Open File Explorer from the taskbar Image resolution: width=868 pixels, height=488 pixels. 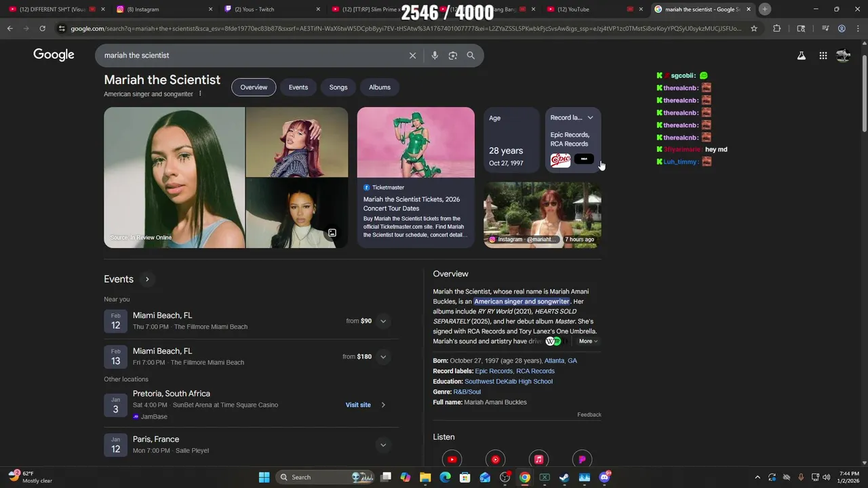pyautogui.click(x=425, y=477)
